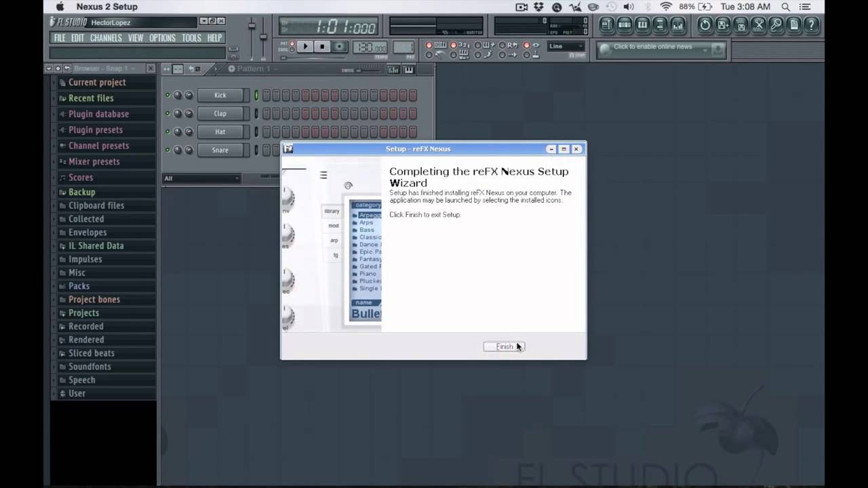Toggle Song mode radio button
This screenshot has height=488, width=868.
click(x=292, y=50)
